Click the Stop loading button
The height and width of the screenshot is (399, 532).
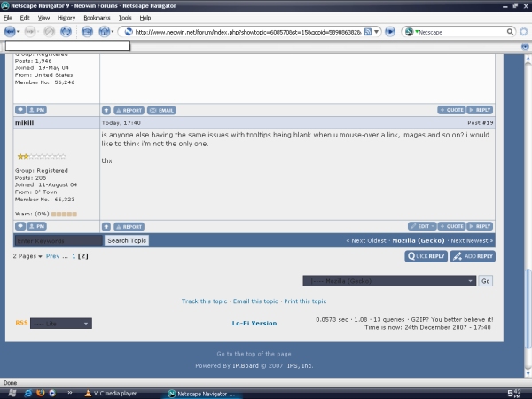[x=49, y=32]
